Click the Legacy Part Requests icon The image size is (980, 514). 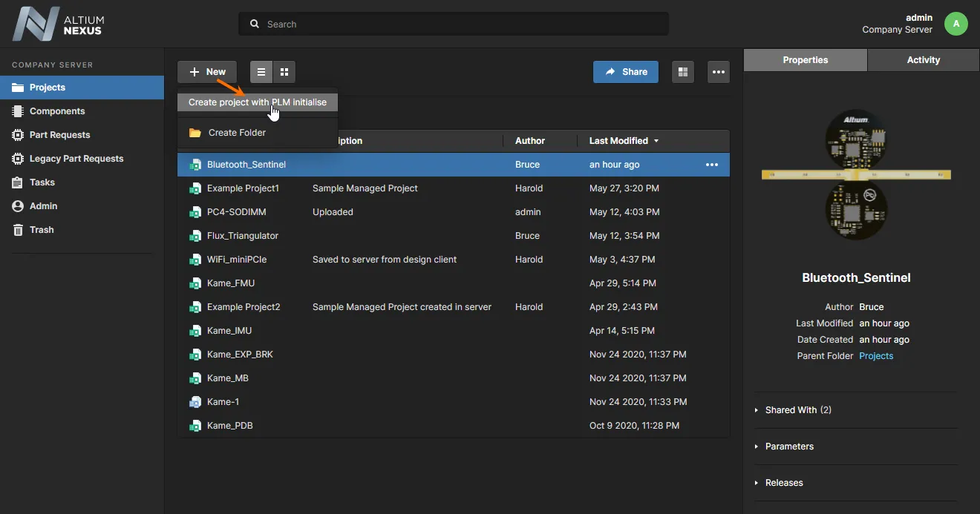point(18,159)
